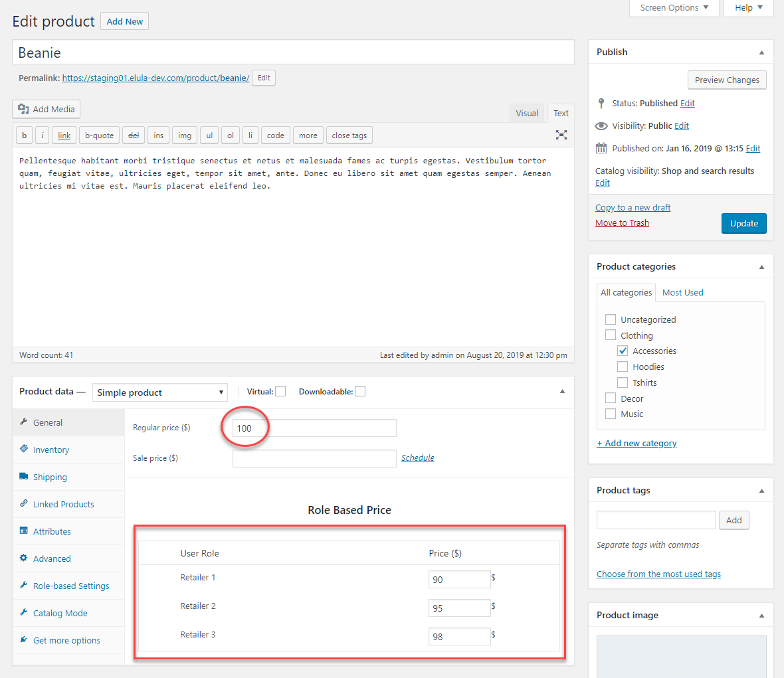Switch to the Visual editor tab
Image resolution: width=784 pixels, height=678 pixels.
(527, 114)
